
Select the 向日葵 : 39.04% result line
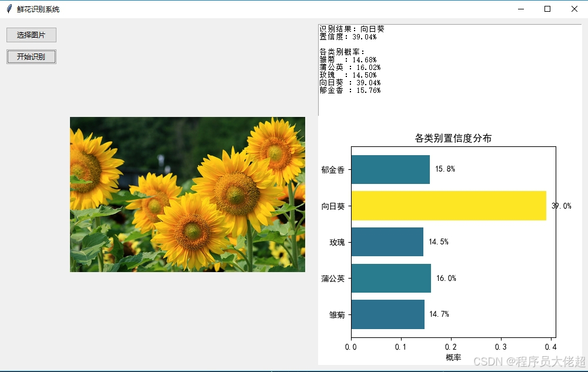click(350, 83)
